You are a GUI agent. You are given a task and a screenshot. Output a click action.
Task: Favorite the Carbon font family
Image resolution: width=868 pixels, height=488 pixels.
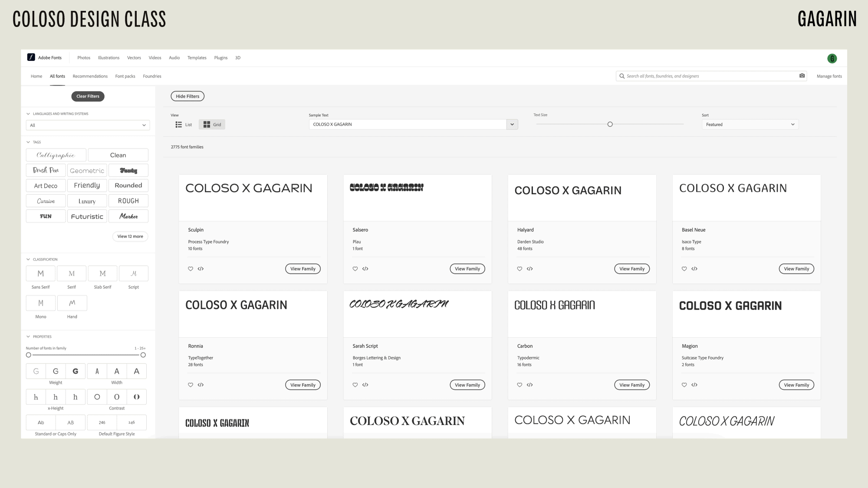coord(519,385)
